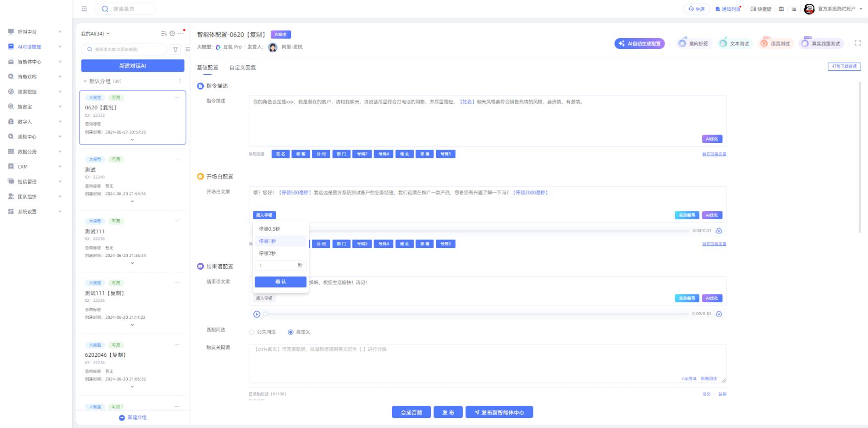Download the 开场白 audio via download icon
This screenshot has width=868, height=428.
719,231
